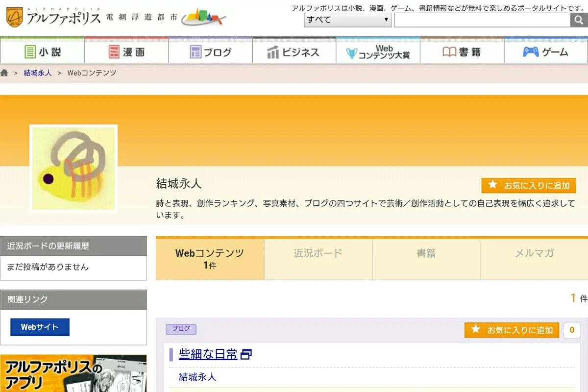Select the メルマガ tab
Image resolution: width=588 pixels, height=392 pixels.
(534, 259)
